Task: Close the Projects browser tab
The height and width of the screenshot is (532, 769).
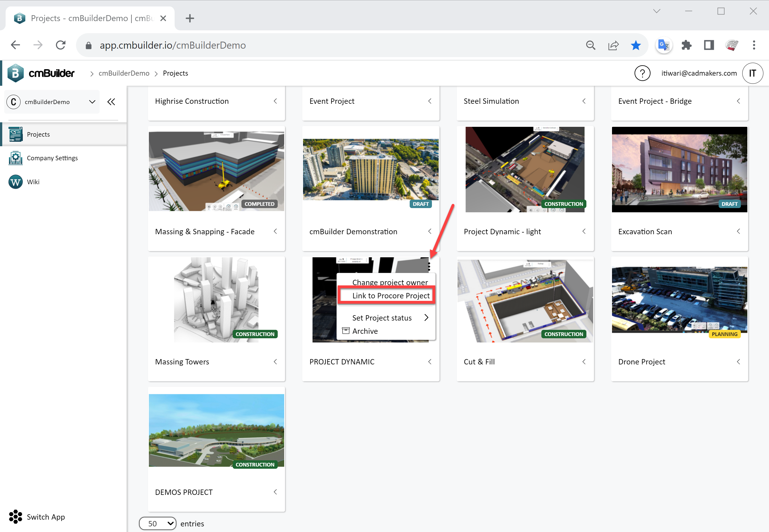Action: coord(163,18)
